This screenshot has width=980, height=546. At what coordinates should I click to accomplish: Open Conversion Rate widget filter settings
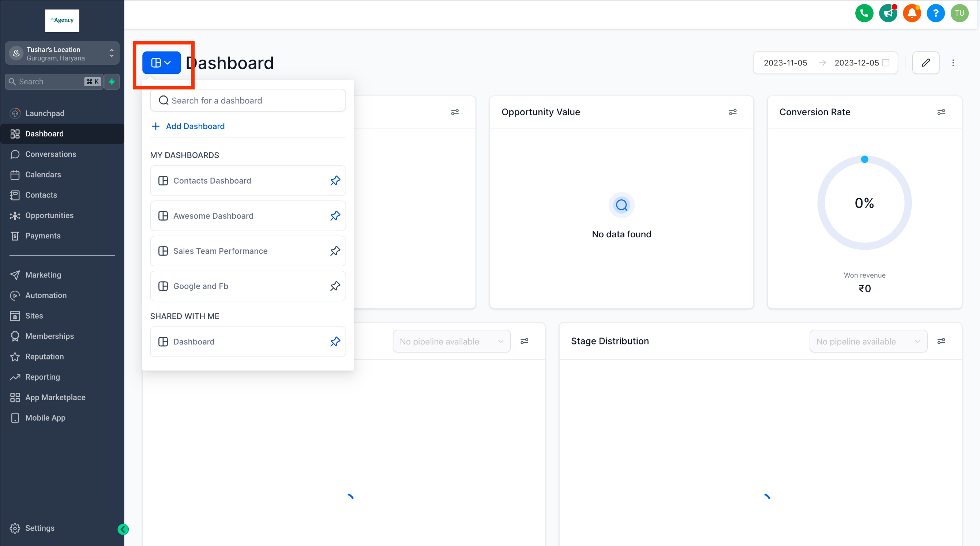pyautogui.click(x=941, y=112)
